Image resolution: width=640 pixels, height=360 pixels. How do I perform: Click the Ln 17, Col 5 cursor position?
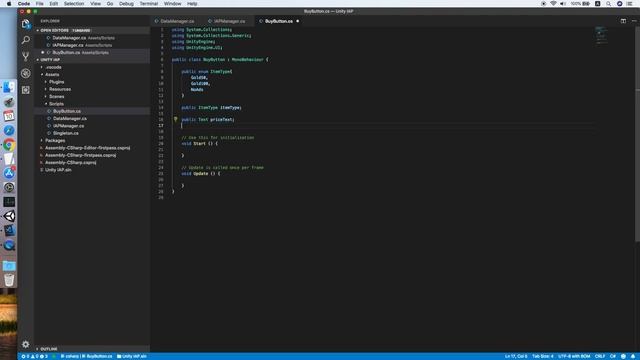point(516,356)
